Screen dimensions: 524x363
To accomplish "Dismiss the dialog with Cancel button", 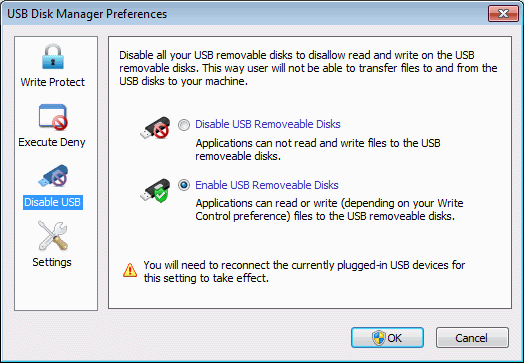I will [x=472, y=338].
